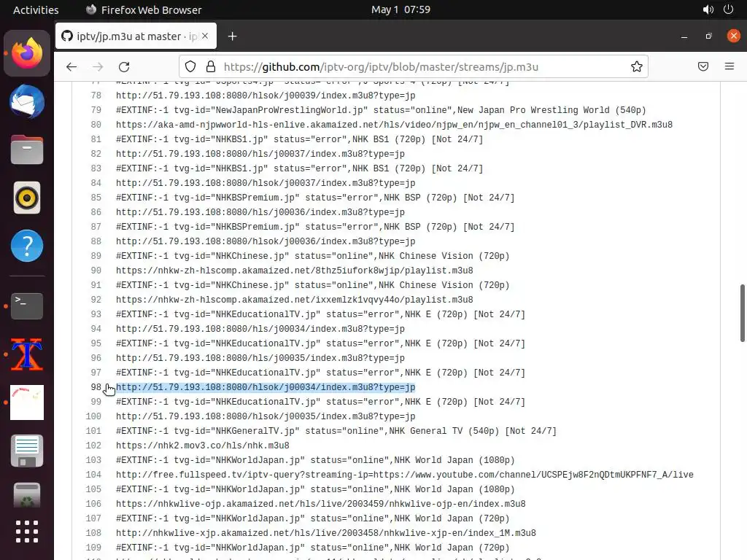The image size is (747, 560).
Task: Open a new browser tab
Action: [x=232, y=36]
